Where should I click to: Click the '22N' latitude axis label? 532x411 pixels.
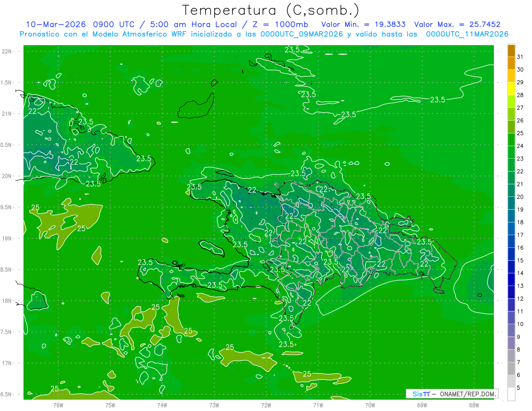click(7, 51)
